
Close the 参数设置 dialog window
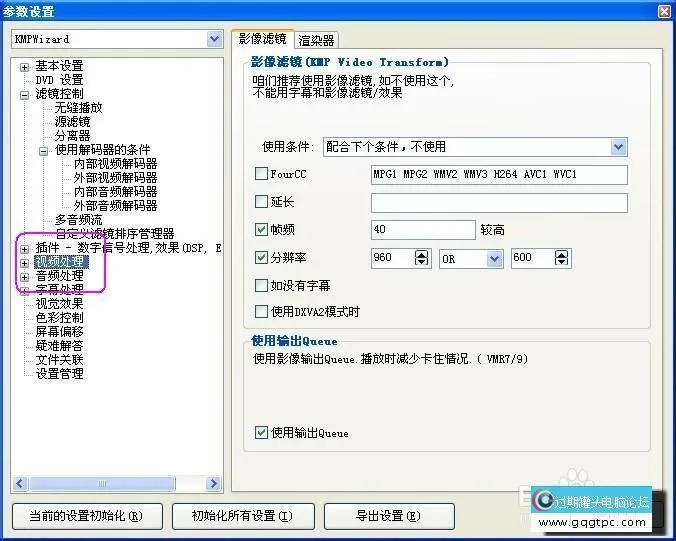tap(665, 11)
